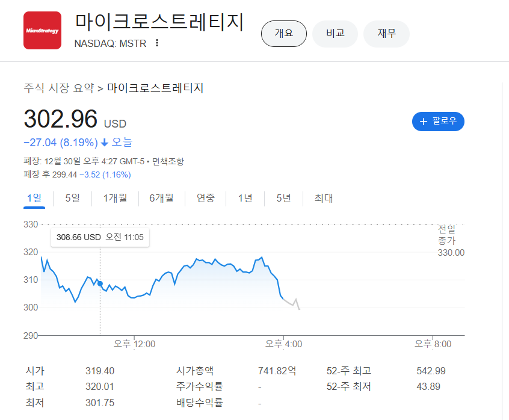Screen dimensions: 509x420
Task: Select the 1일 chart range
Action: pyautogui.click(x=34, y=199)
